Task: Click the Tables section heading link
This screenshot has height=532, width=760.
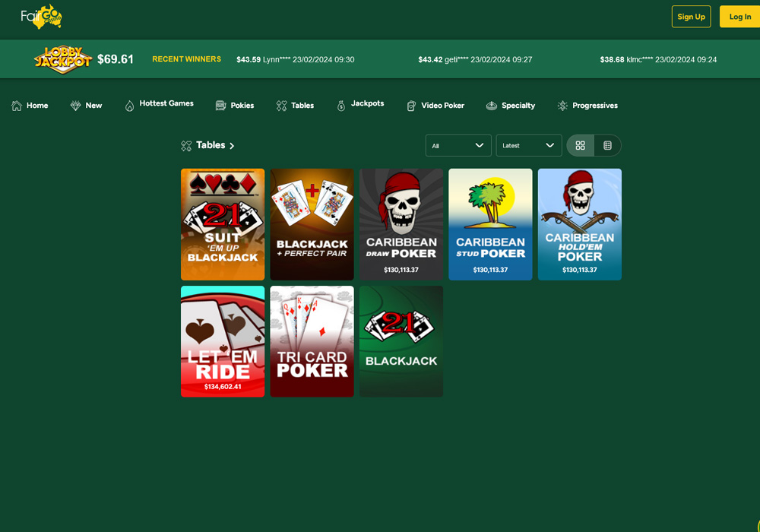Action: 211,145
